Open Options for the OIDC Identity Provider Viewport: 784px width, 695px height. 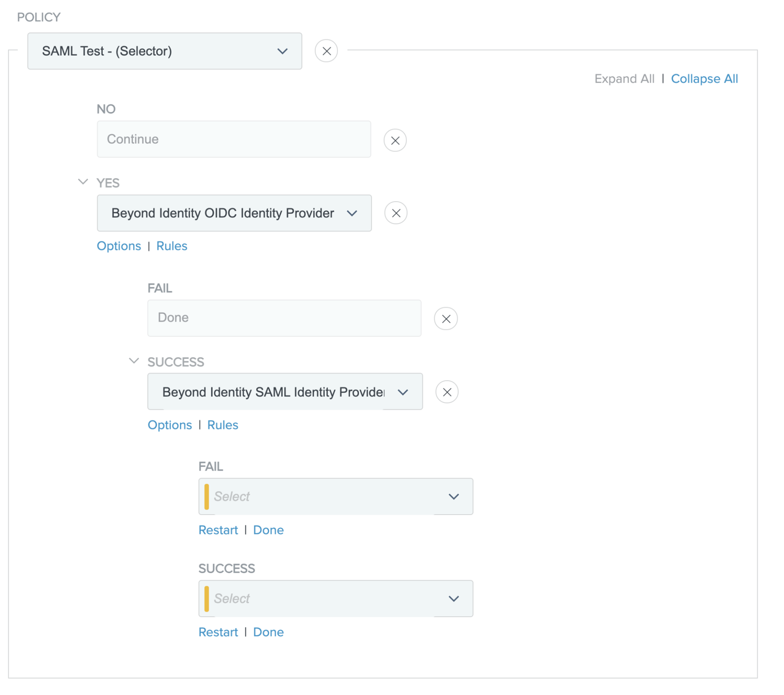(x=119, y=246)
